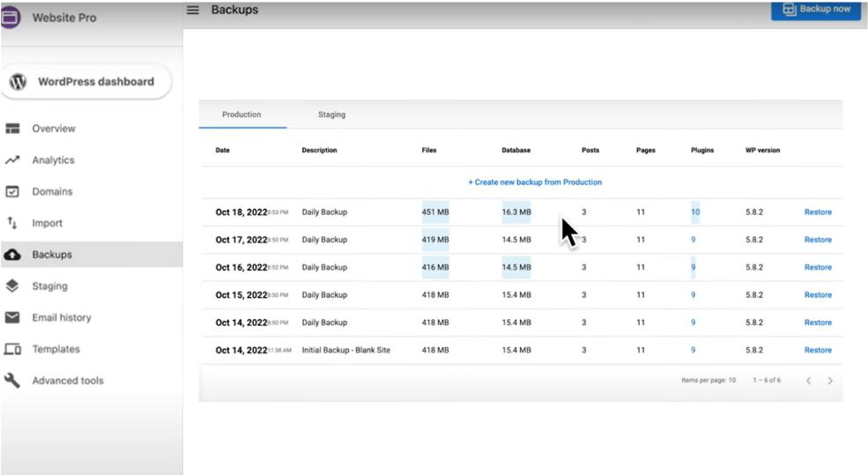
Task: Click the WordPress logo icon
Action: tap(19, 82)
